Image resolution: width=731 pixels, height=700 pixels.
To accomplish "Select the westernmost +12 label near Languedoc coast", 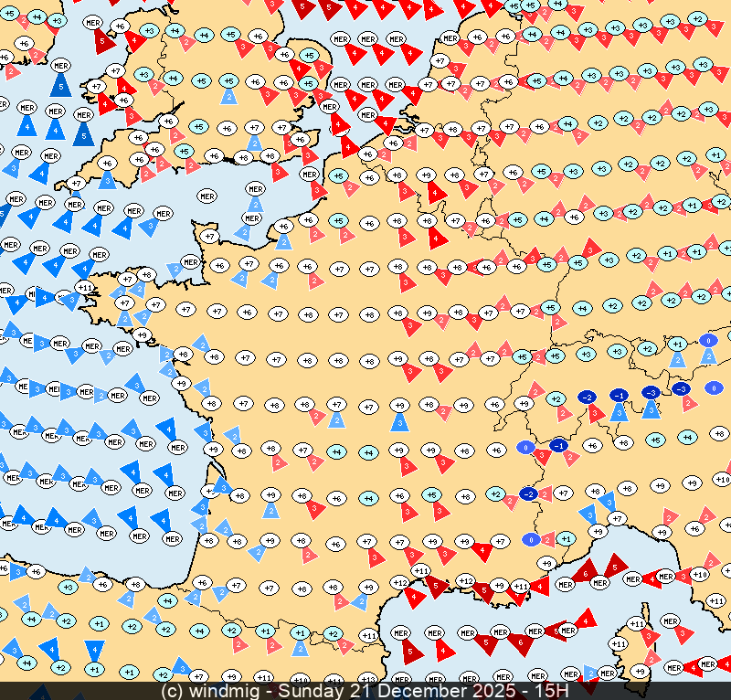I will tap(399, 582).
